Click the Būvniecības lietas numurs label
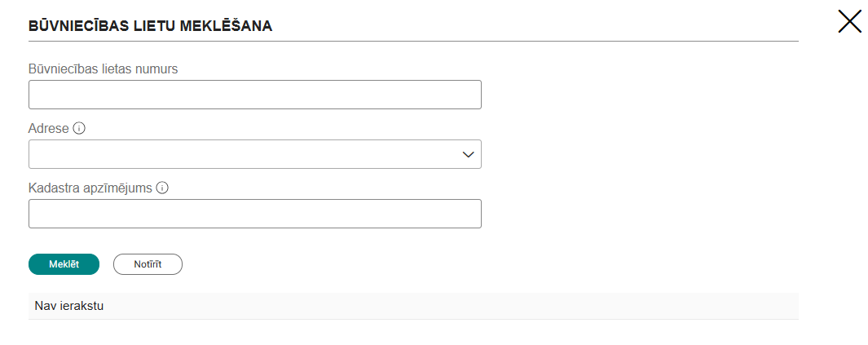 click(x=103, y=69)
